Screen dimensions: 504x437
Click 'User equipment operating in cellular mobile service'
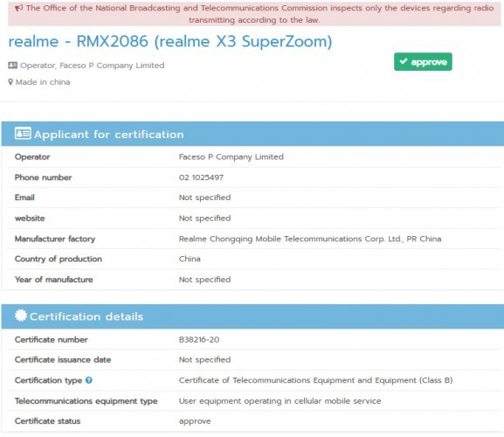pos(280,401)
